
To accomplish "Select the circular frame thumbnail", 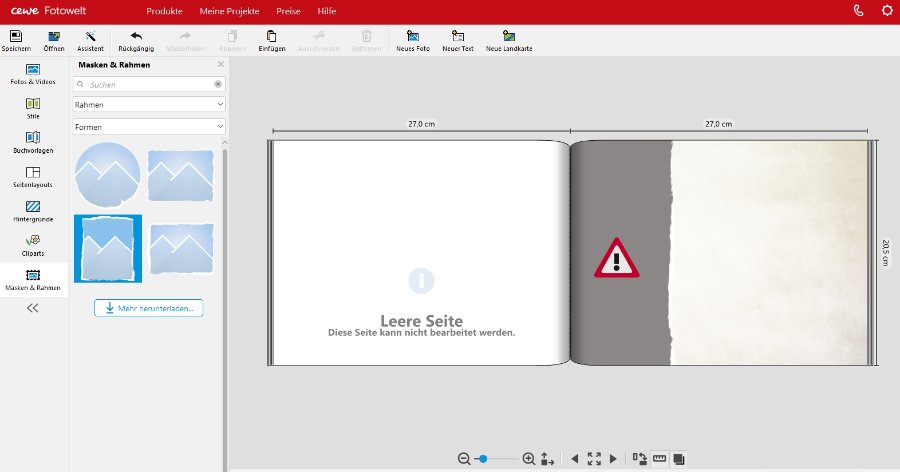I will click(x=107, y=175).
